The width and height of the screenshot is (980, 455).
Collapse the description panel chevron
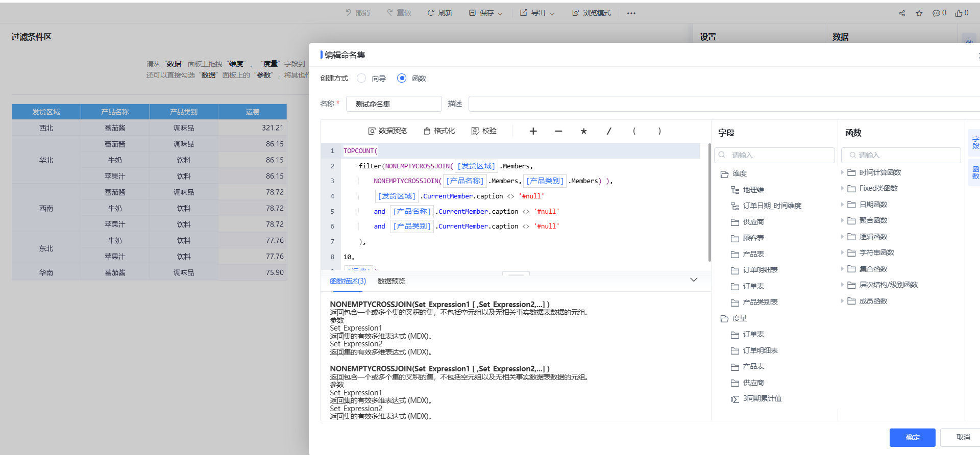coord(694,280)
